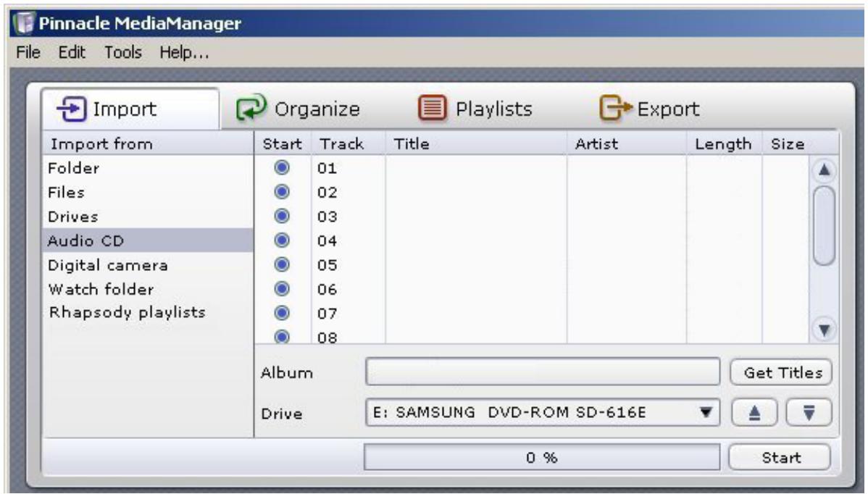Open the File menu

[28, 53]
